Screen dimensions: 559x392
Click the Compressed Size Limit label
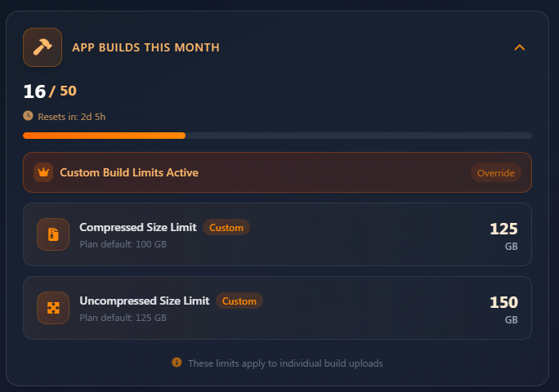[x=138, y=227]
